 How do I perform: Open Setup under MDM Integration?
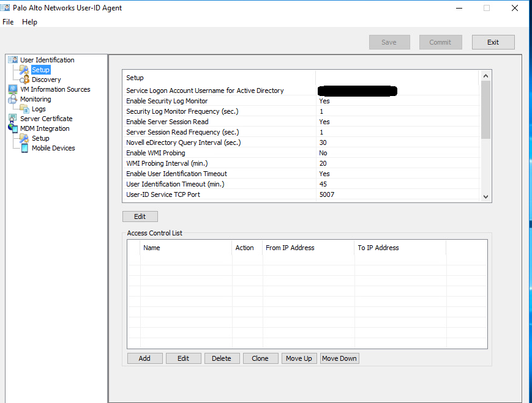41,138
